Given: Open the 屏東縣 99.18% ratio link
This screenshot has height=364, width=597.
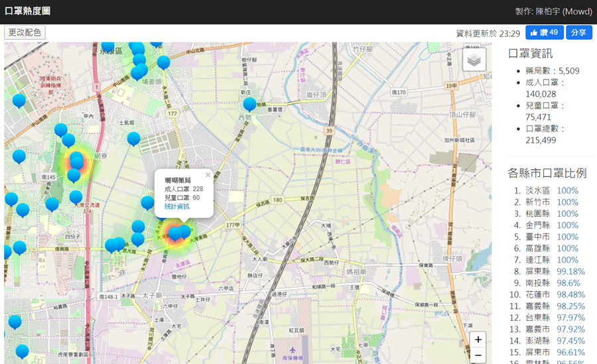Looking at the screenshot, I should point(570,271).
